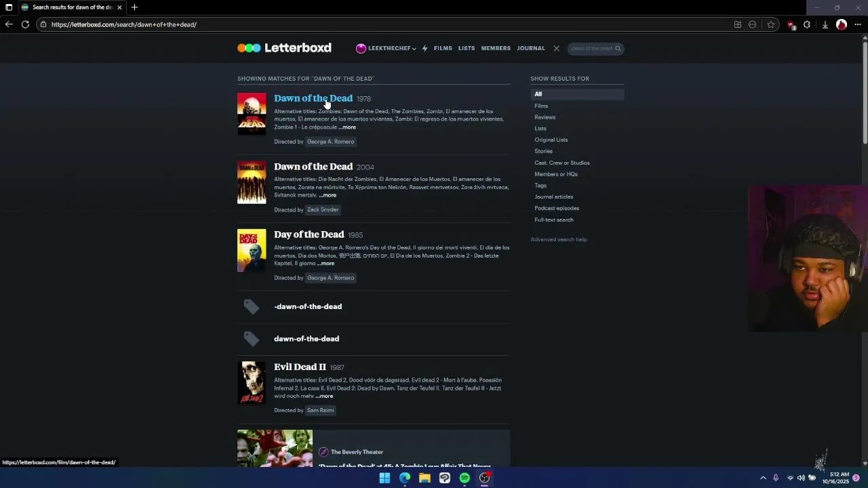
Task: Click the Letterboxd logo
Action: (284, 48)
